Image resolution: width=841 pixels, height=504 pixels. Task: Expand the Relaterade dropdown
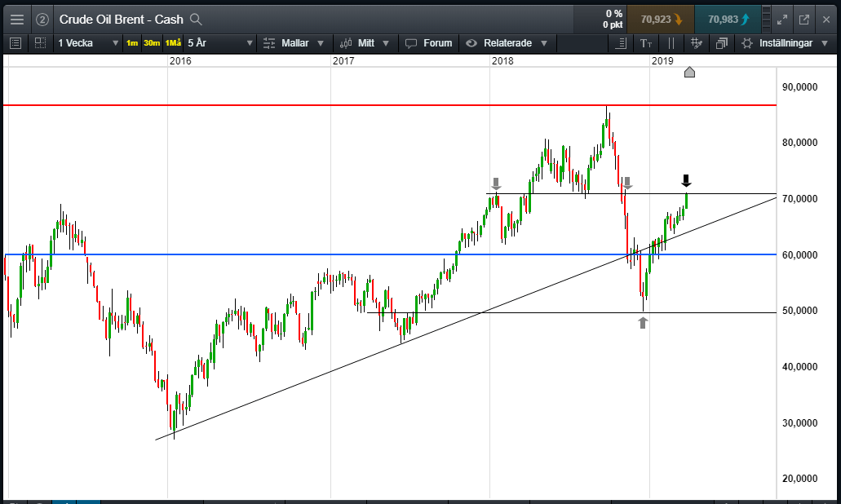click(507, 43)
